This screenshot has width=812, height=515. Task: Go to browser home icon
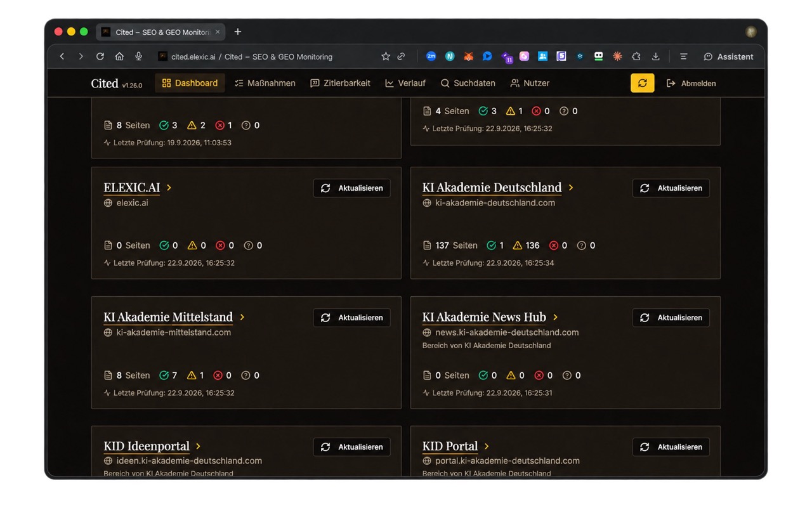pyautogui.click(x=119, y=56)
